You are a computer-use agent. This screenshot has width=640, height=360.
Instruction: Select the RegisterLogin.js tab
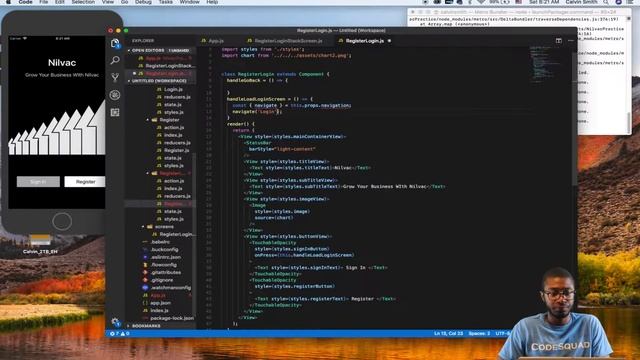pyautogui.click(x=361, y=41)
